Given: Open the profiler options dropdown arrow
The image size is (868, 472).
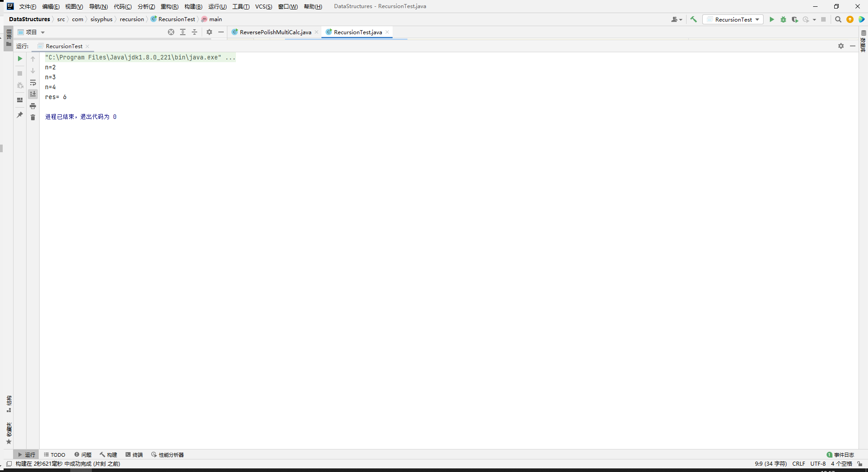Looking at the screenshot, I should [814, 19].
